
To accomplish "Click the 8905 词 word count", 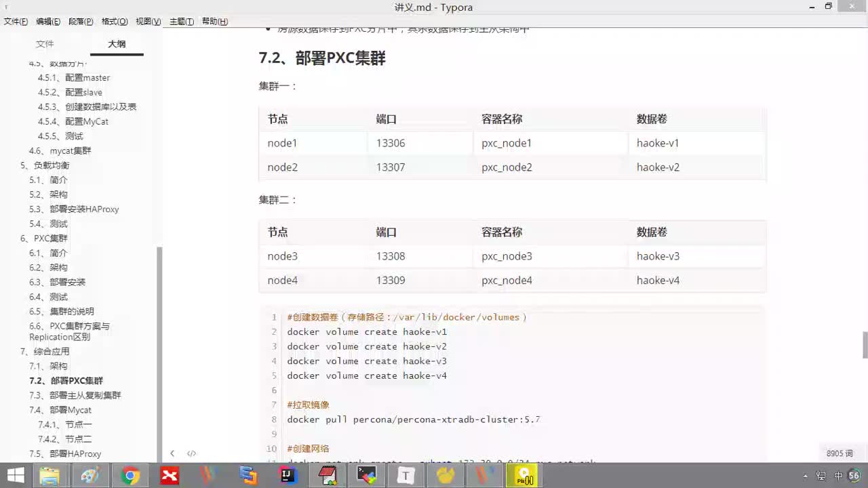I will [x=840, y=453].
